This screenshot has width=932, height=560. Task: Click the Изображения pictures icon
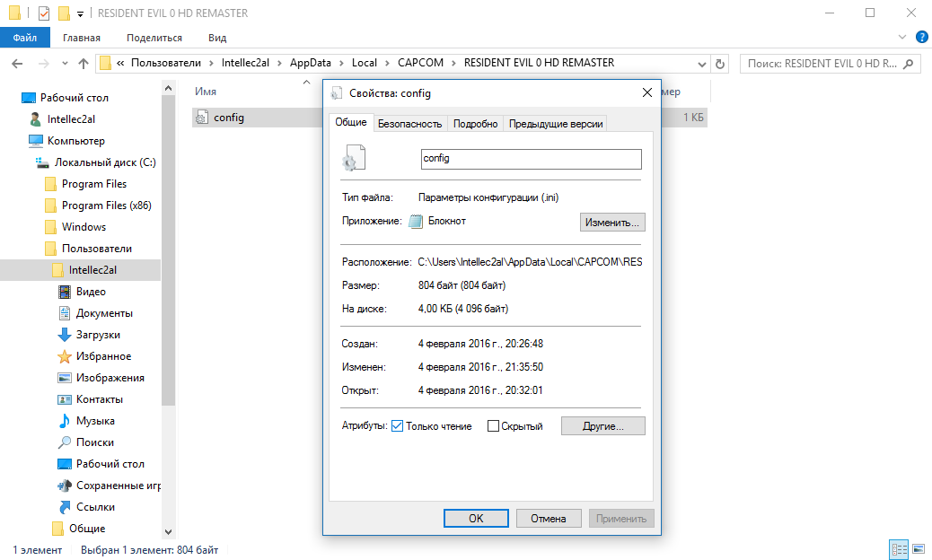64,378
